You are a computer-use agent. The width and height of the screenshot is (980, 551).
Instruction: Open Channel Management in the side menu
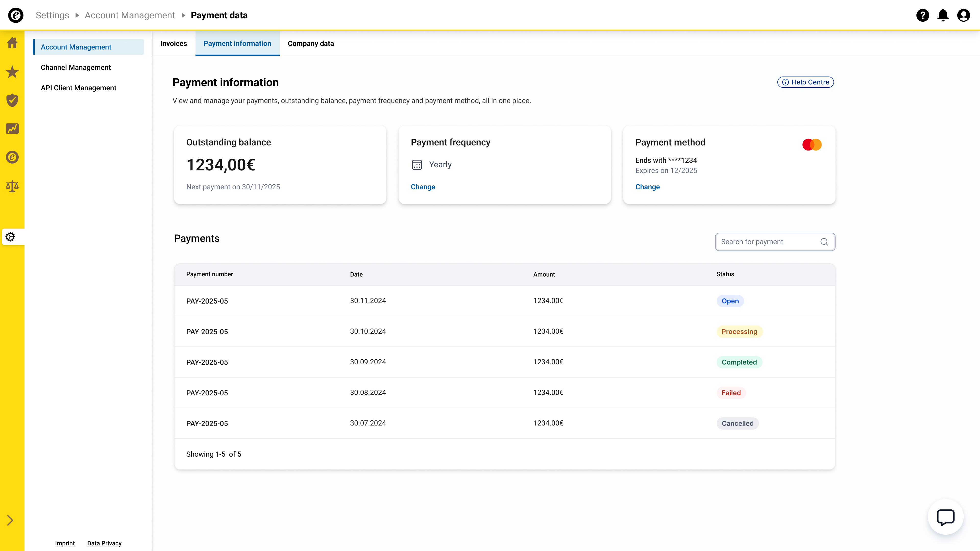click(x=76, y=67)
